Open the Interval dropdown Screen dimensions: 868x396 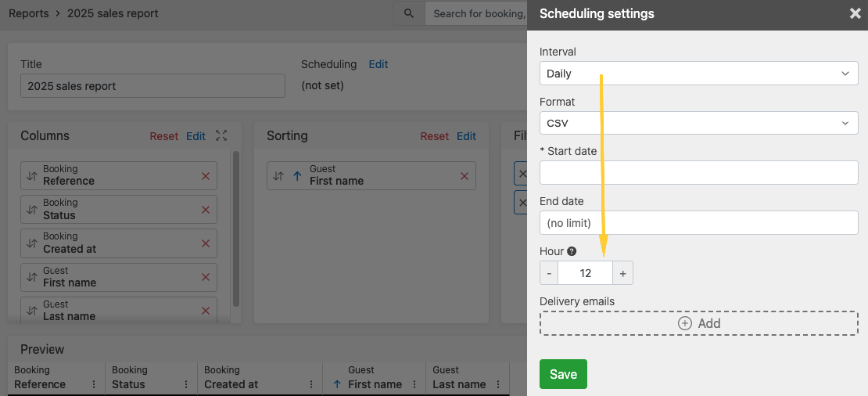coord(698,74)
